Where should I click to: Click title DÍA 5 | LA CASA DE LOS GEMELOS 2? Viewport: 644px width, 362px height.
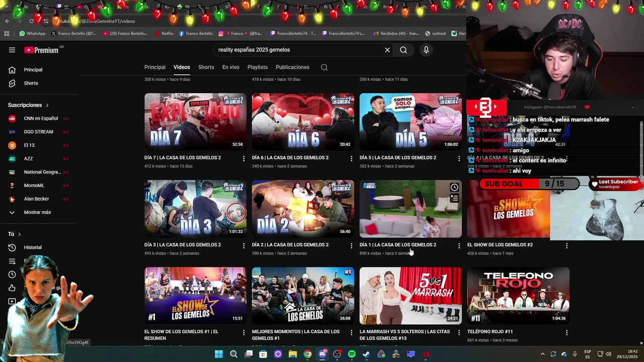click(x=397, y=158)
